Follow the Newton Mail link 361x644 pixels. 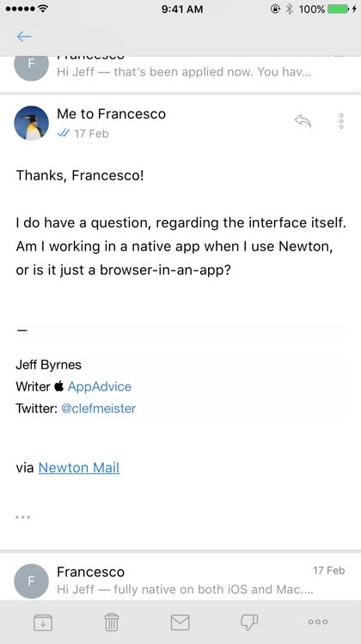coord(79,467)
